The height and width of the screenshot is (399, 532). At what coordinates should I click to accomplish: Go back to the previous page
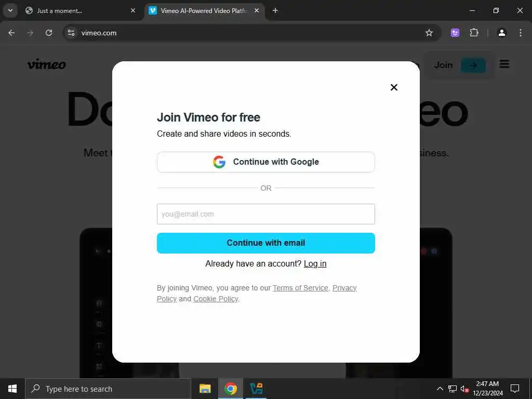11,33
